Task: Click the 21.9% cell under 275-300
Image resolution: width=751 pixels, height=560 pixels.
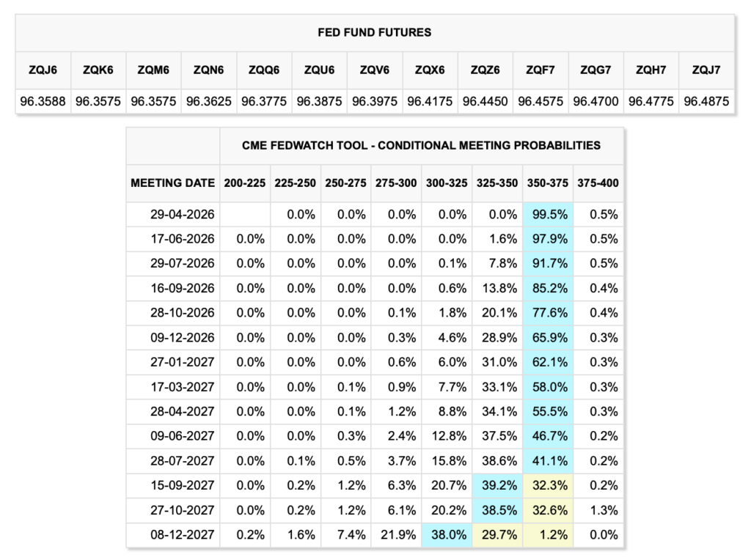Action: click(x=396, y=535)
